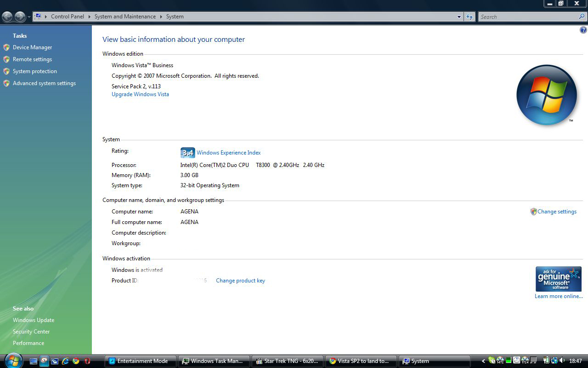Expand the System and Maintenance breadcrumb arrow
The width and height of the screenshot is (588, 368).
point(161,17)
